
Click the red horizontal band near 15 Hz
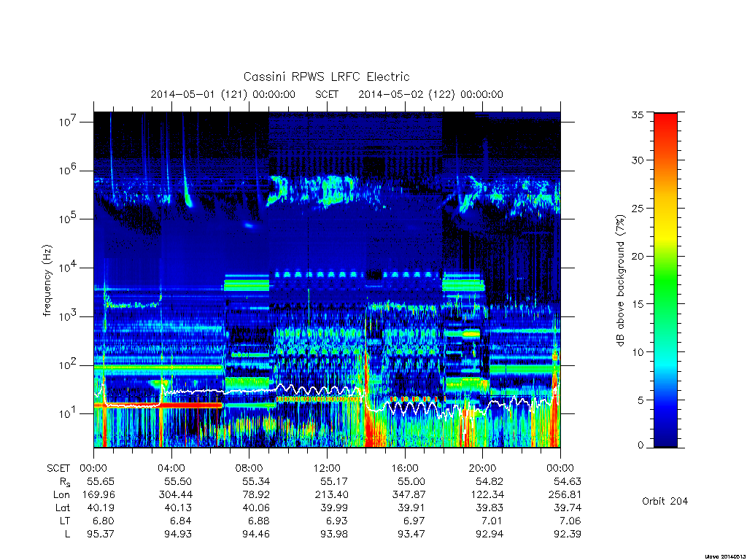point(158,405)
